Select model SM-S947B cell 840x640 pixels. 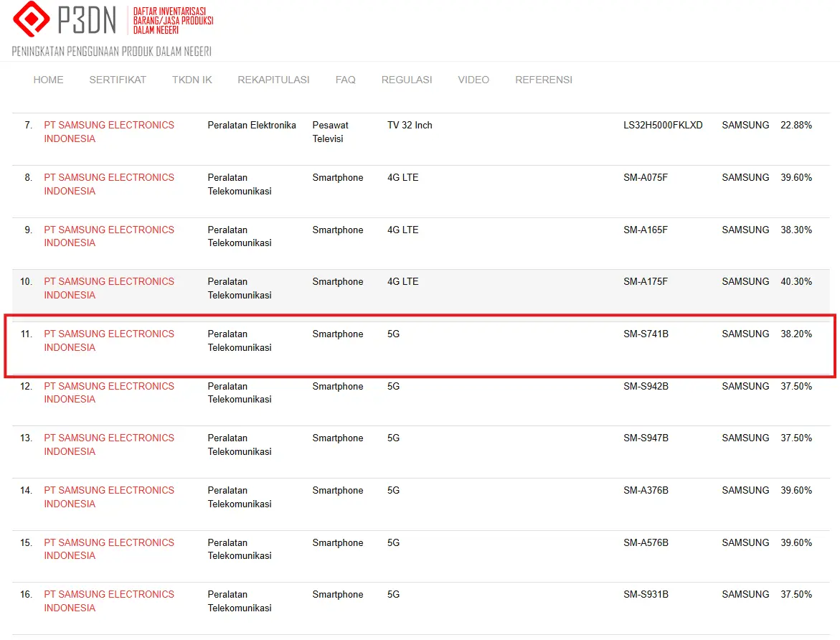pos(646,438)
